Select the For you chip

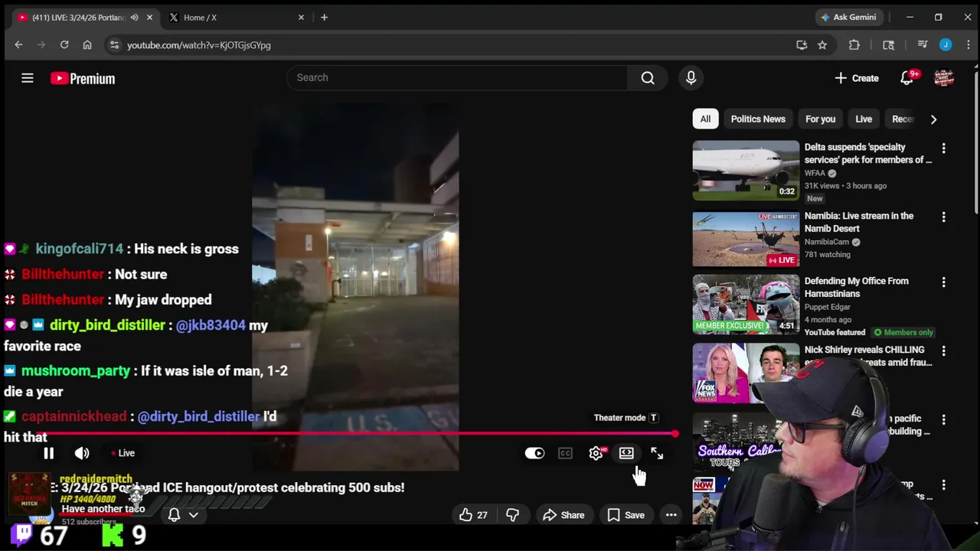[x=820, y=119]
